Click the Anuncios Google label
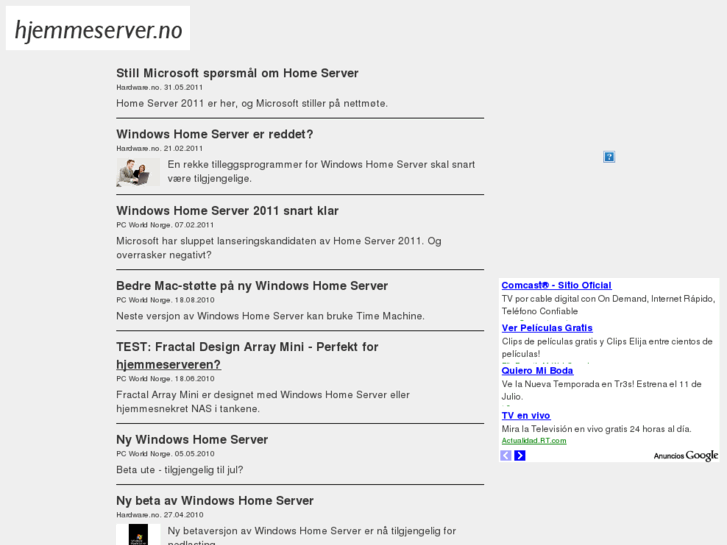Screen dimensions: 727x545 [x=686, y=455]
